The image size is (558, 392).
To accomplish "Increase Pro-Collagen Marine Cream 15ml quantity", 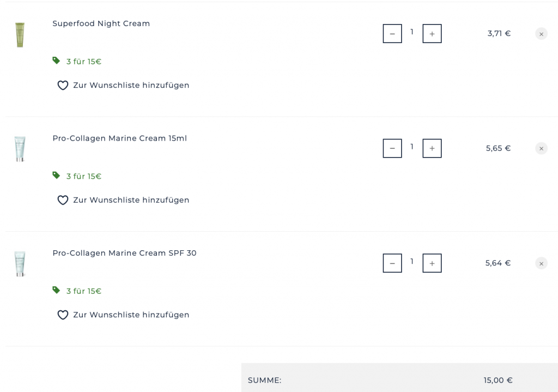I will click(x=432, y=148).
